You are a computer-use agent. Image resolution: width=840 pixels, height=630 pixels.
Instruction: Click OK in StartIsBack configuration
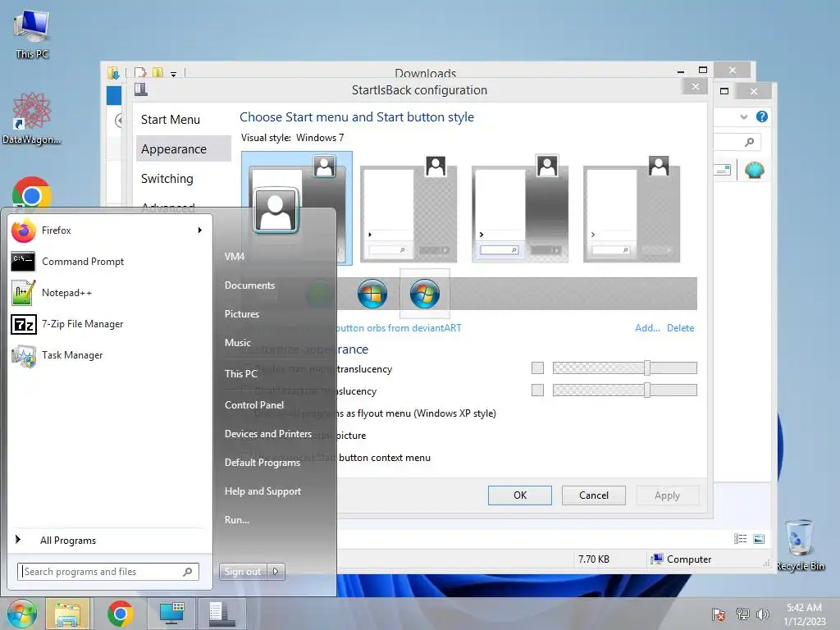(519, 495)
